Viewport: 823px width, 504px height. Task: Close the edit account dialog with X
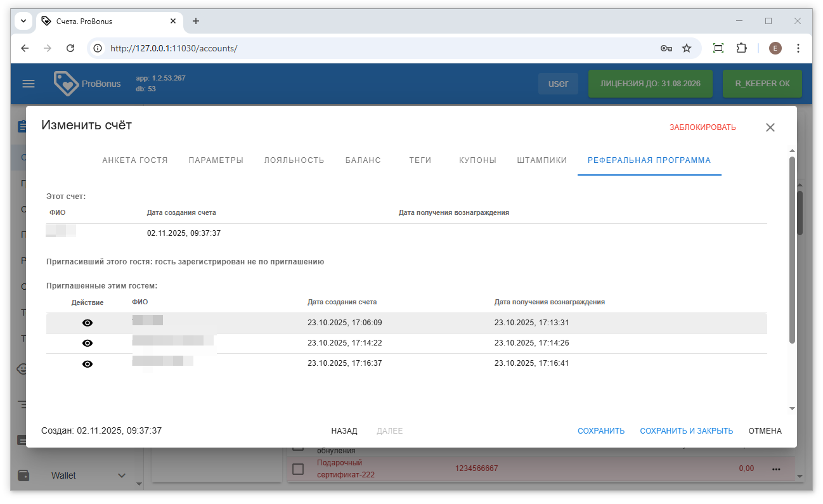pos(770,127)
